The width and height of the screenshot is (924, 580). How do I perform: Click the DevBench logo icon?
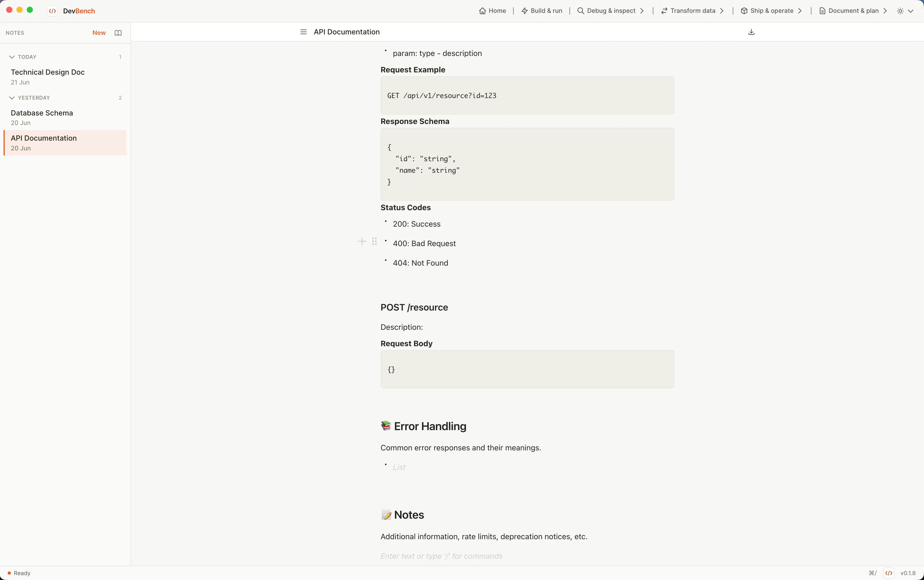(53, 11)
